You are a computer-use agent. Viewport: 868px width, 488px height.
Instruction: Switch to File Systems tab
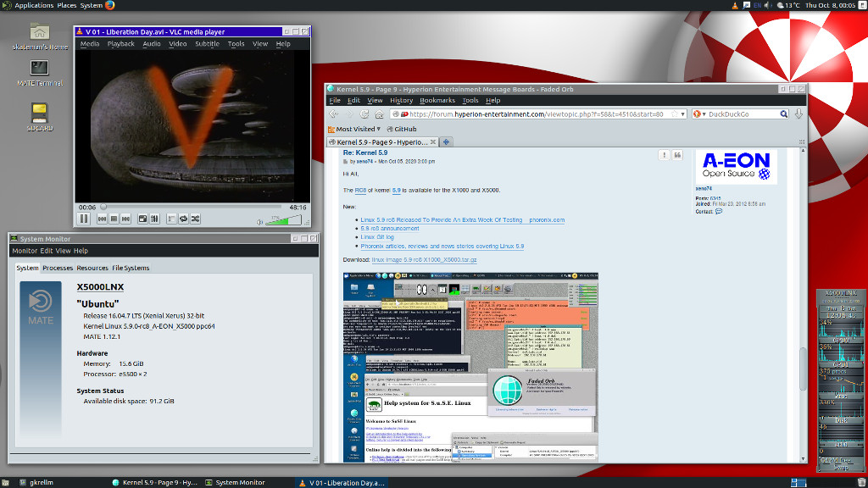(x=131, y=268)
